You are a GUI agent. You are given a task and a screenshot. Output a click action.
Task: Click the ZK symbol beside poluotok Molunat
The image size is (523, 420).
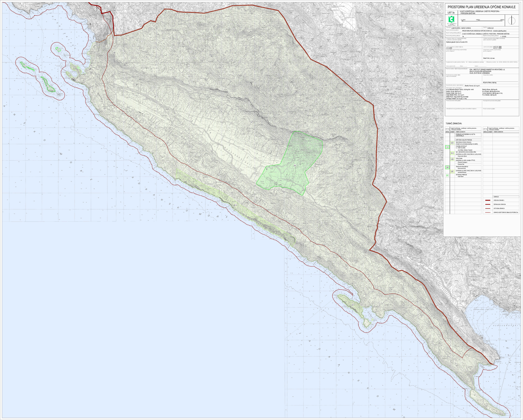[452, 171]
